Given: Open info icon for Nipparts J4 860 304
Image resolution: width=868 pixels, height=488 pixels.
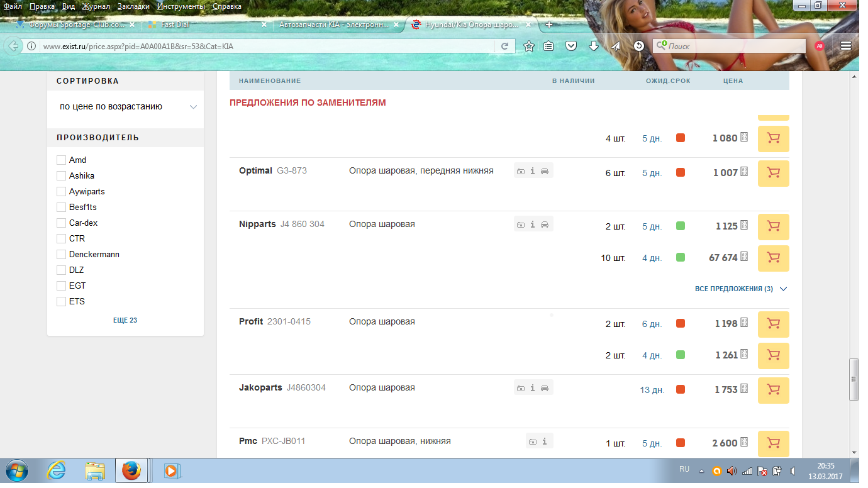Looking at the screenshot, I should tap(532, 225).
